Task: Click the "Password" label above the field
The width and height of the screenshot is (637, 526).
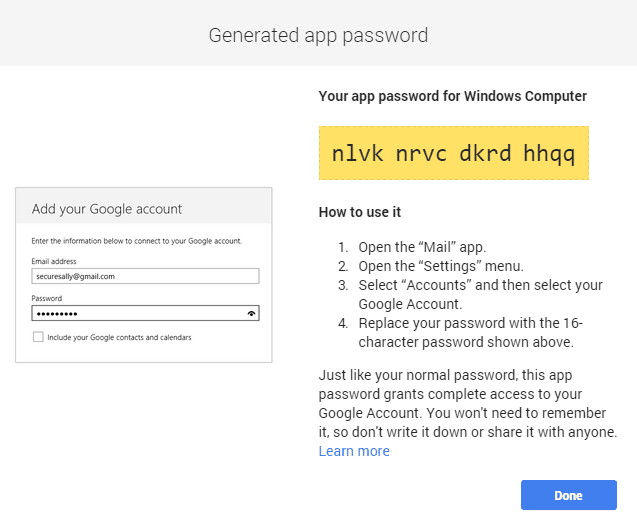Action: tap(46, 298)
